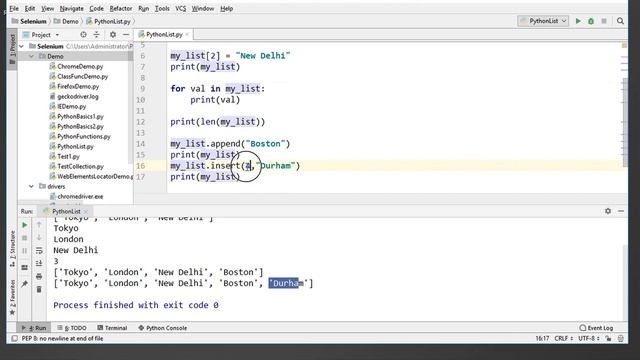Collapse the Demo folder
640x360 pixels.
point(31,56)
